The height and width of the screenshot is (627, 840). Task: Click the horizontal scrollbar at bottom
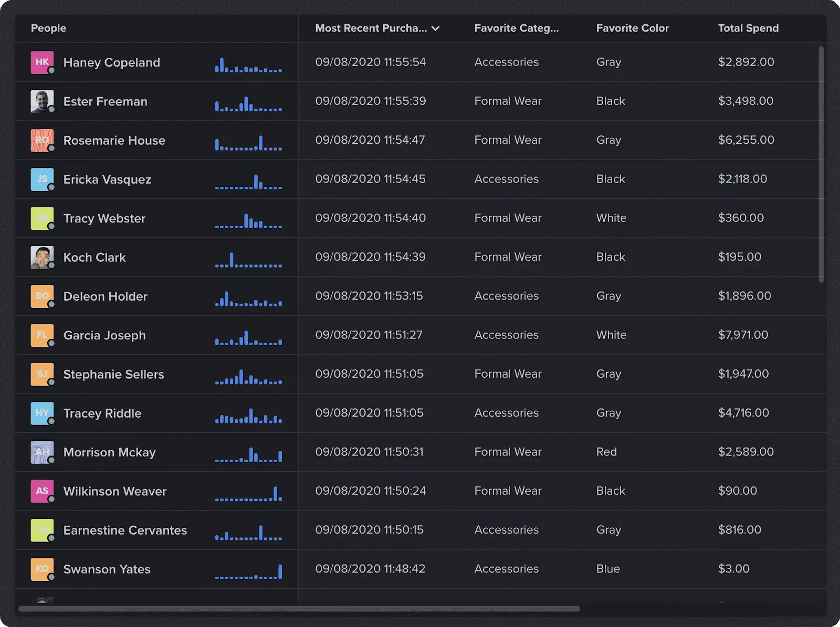[299, 609]
